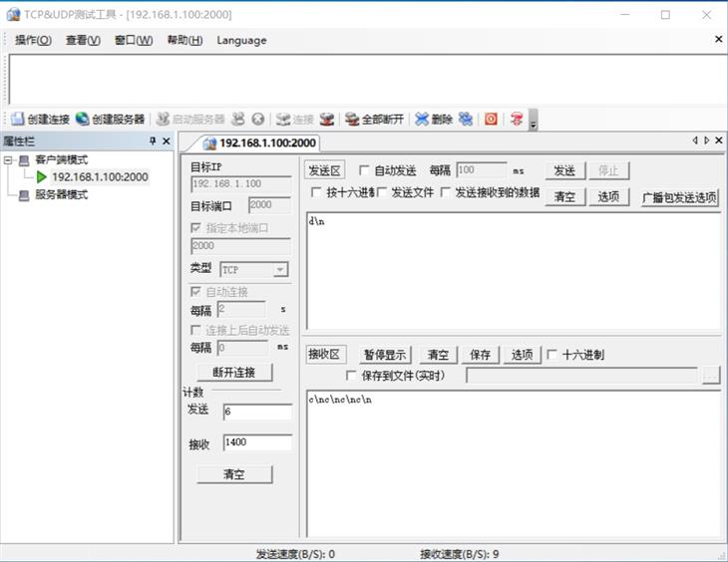The image size is (728, 562).
Task: Click the 删除 delete blue X icon
Action: pyautogui.click(x=422, y=120)
